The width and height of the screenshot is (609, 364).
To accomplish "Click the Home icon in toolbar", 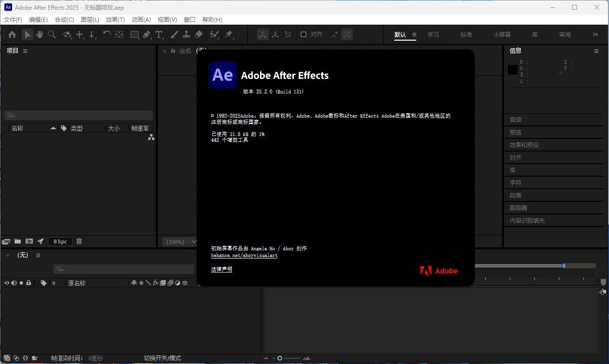I will [12, 34].
